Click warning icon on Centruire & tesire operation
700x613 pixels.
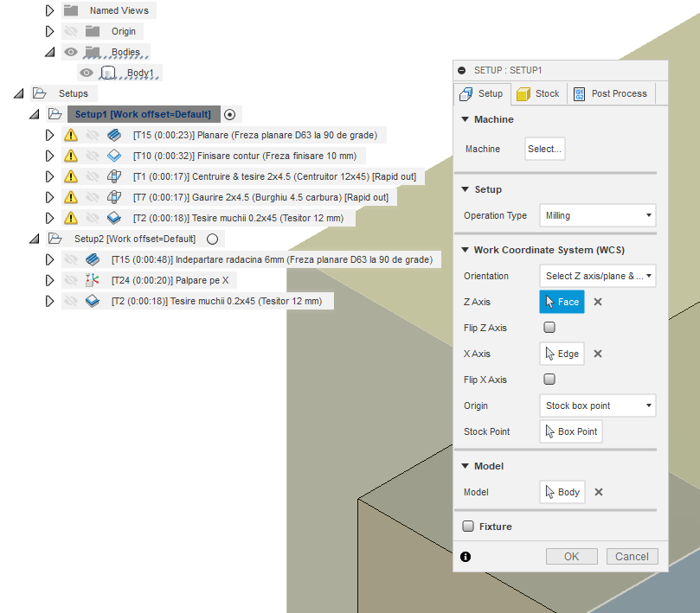(x=71, y=176)
